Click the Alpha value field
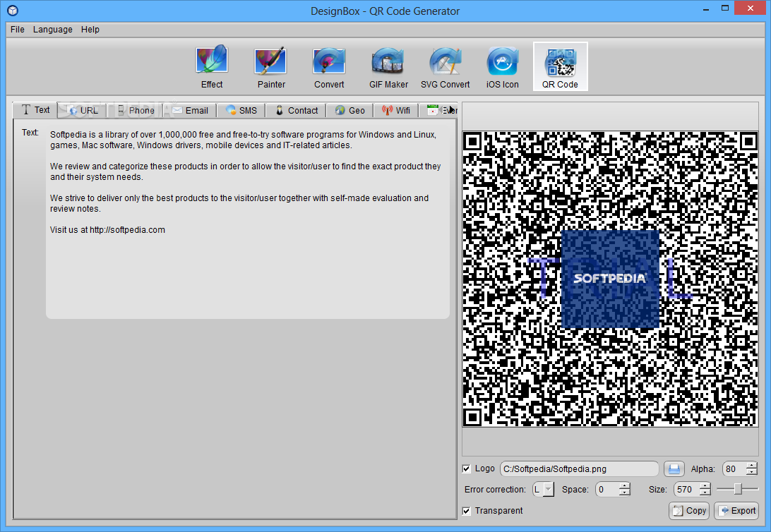Image resolution: width=771 pixels, height=532 pixels. coord(734,469)
